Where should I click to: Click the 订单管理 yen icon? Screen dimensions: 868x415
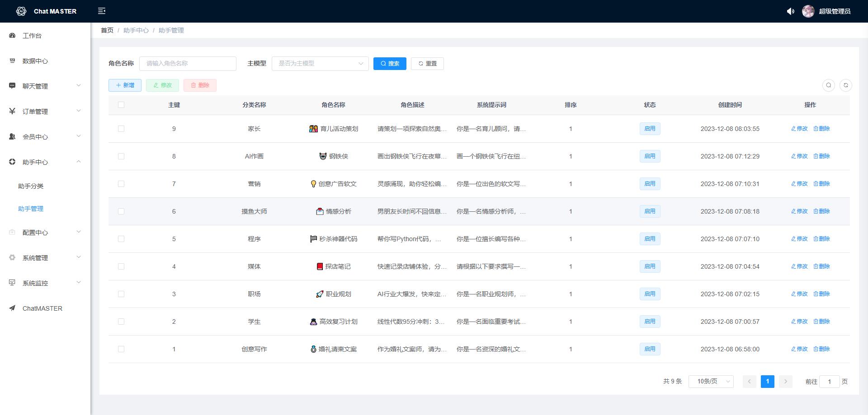point(12,111)
